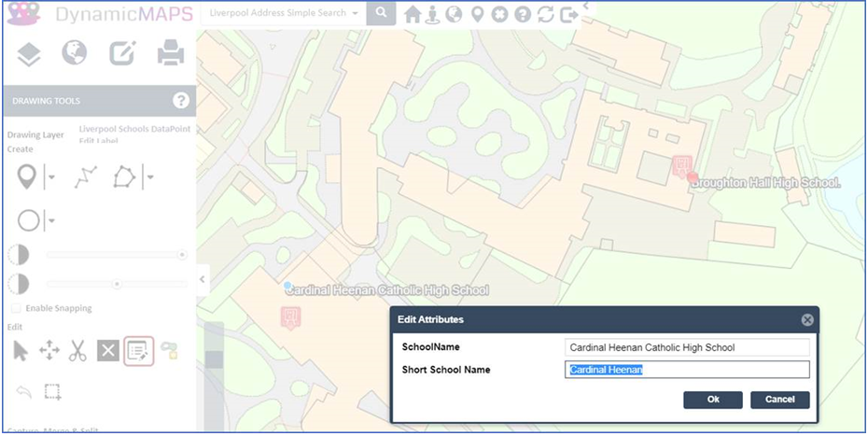Undo the last edit

click(x=24, y=392)
